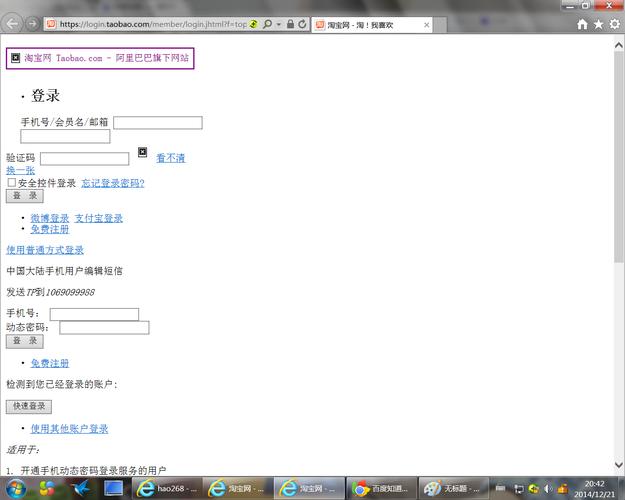This screenshot has height=500, width=625.
Task: Click the broken captcha image
Action: click(x=142, y=152)
